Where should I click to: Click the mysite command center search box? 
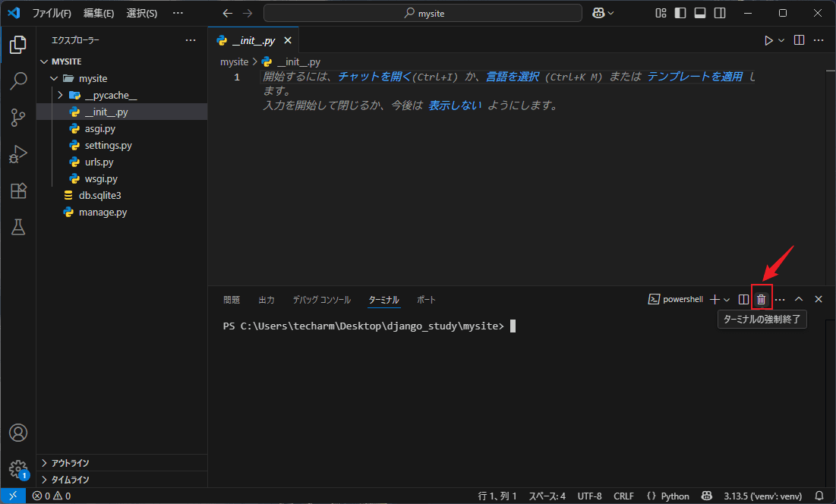[423, 14]
